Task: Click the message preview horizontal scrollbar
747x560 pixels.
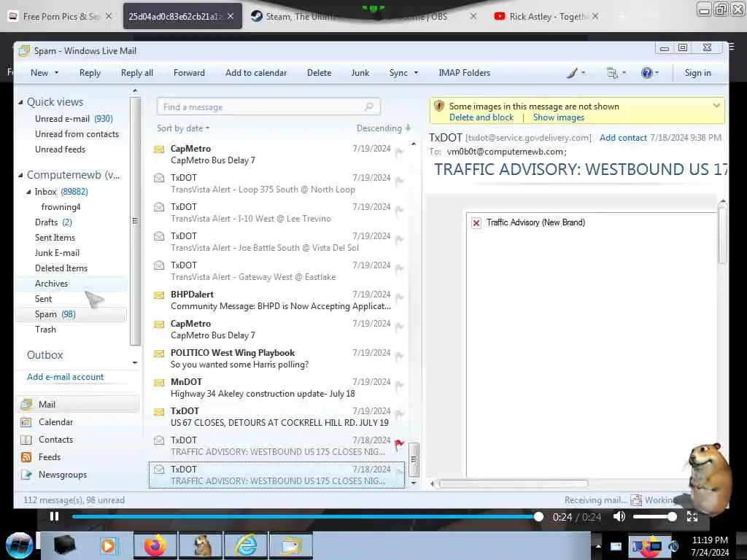Action: tap(513, 484)
